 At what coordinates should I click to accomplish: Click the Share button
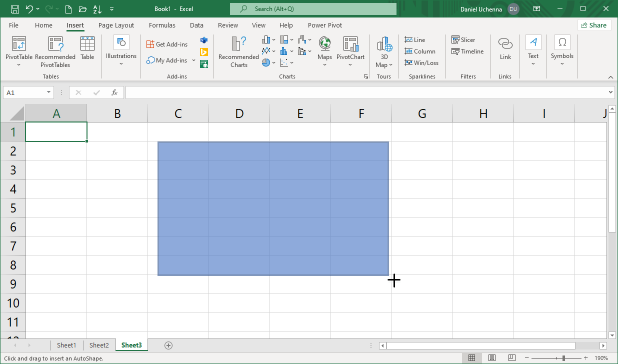594,25
